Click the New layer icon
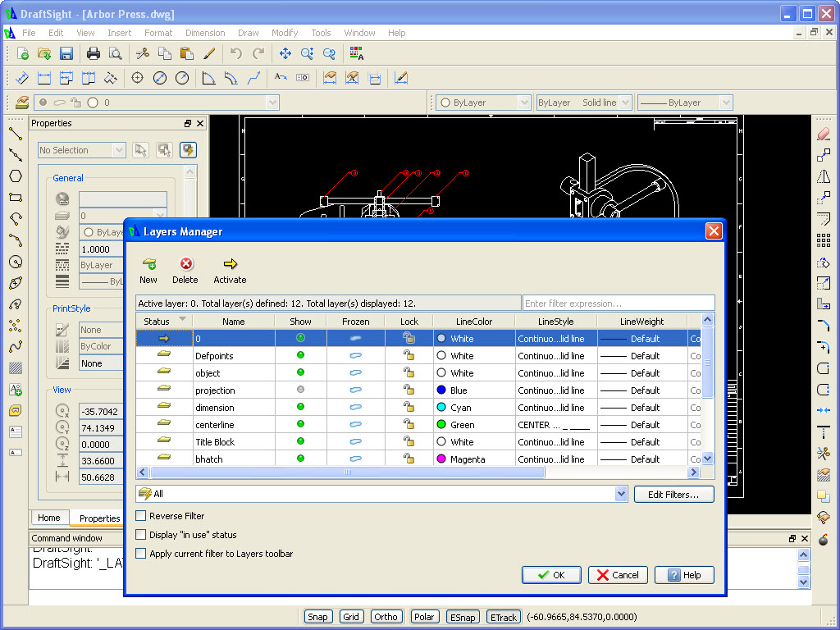 (x=148, y=264)
